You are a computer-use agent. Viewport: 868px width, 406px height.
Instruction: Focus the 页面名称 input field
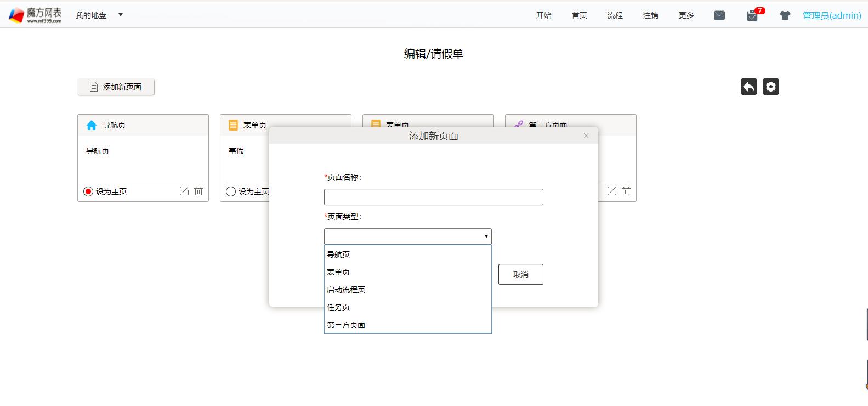(x=434, y=197)
